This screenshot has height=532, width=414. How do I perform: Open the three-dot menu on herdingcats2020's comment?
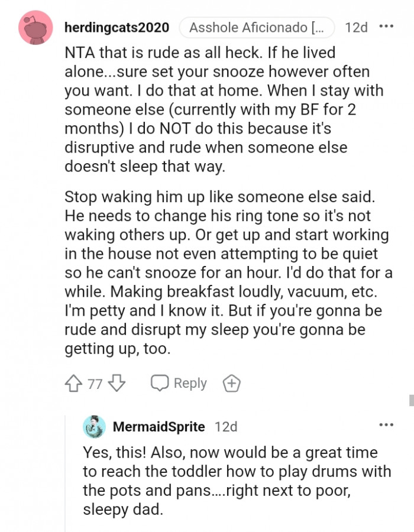pos(387,25)
